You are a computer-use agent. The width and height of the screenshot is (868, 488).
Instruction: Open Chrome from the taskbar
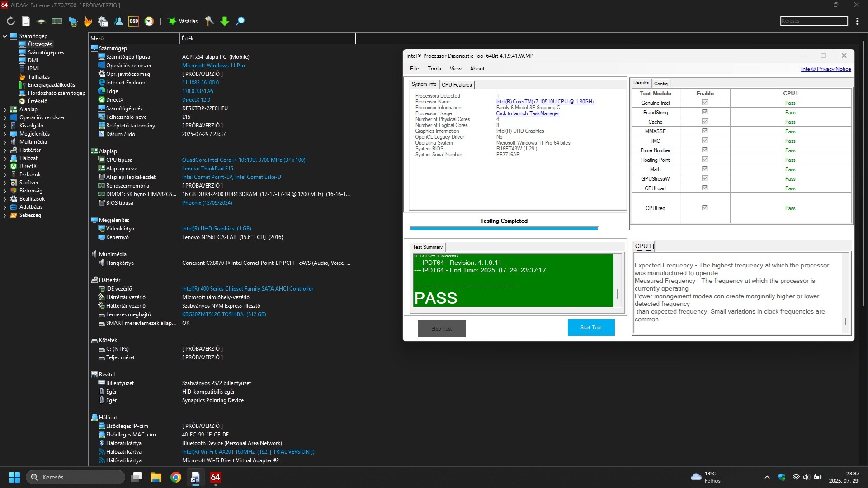click(x=175, y=477)
